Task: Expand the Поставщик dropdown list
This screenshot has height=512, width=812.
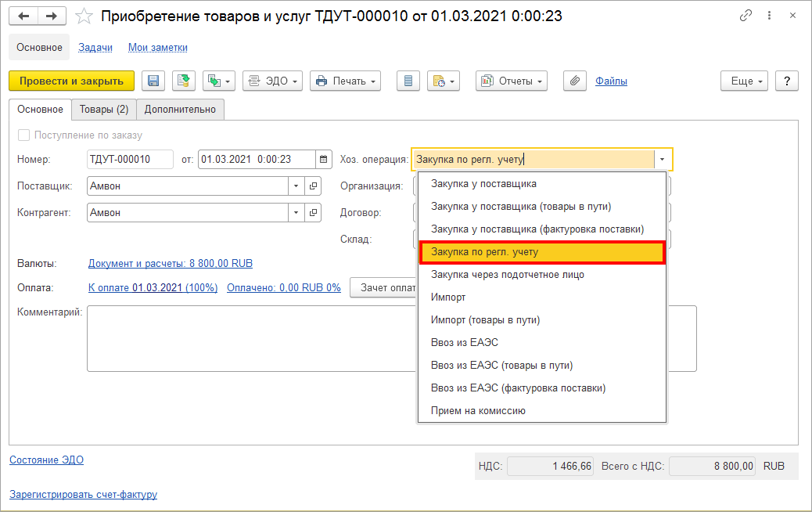Action: point(296,186)
